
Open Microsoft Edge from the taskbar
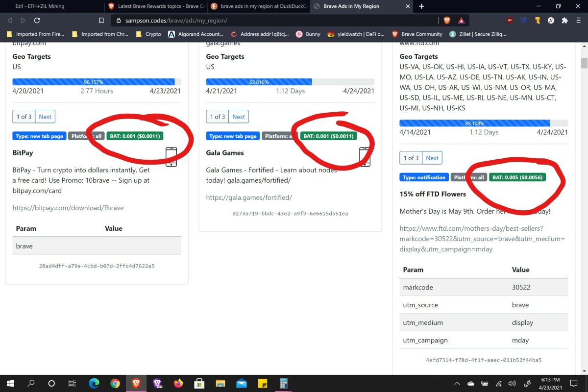(x=94, y=383)
